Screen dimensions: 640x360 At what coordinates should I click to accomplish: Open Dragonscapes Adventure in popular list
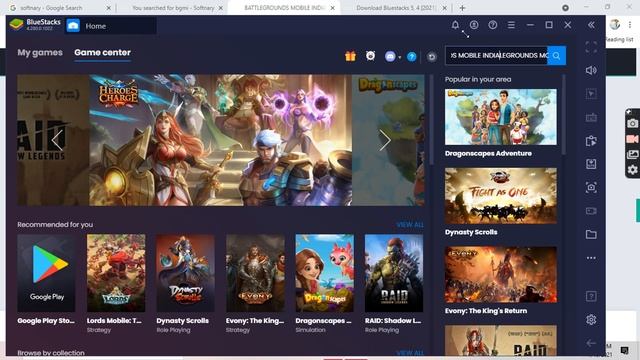click(500, 117)
